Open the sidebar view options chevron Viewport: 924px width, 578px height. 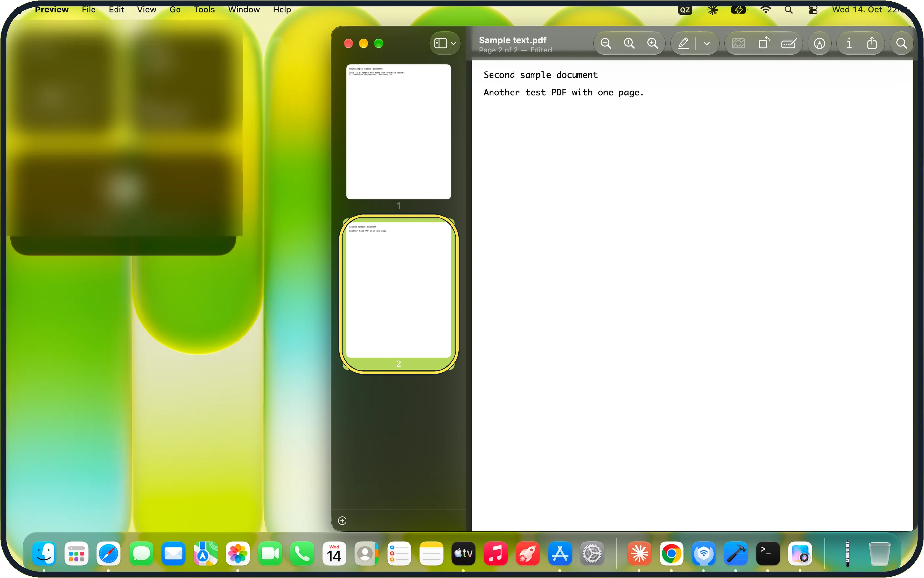coord(454,44)
